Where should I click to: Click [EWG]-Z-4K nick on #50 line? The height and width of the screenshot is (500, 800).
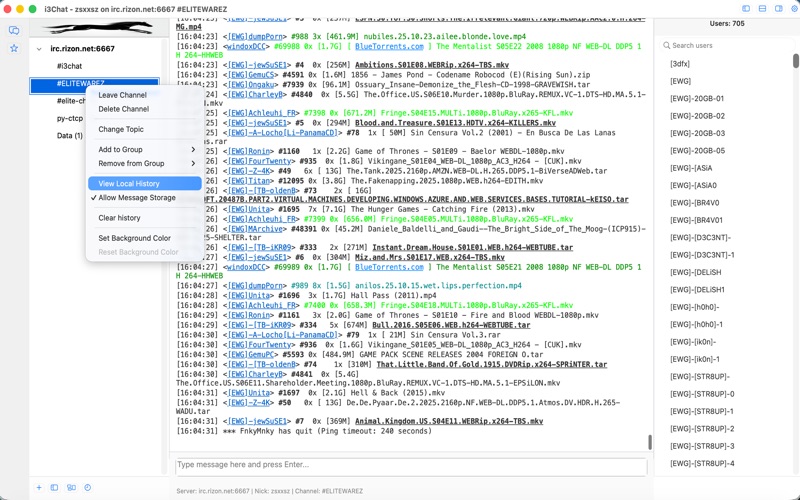click(x=249, y=403)
